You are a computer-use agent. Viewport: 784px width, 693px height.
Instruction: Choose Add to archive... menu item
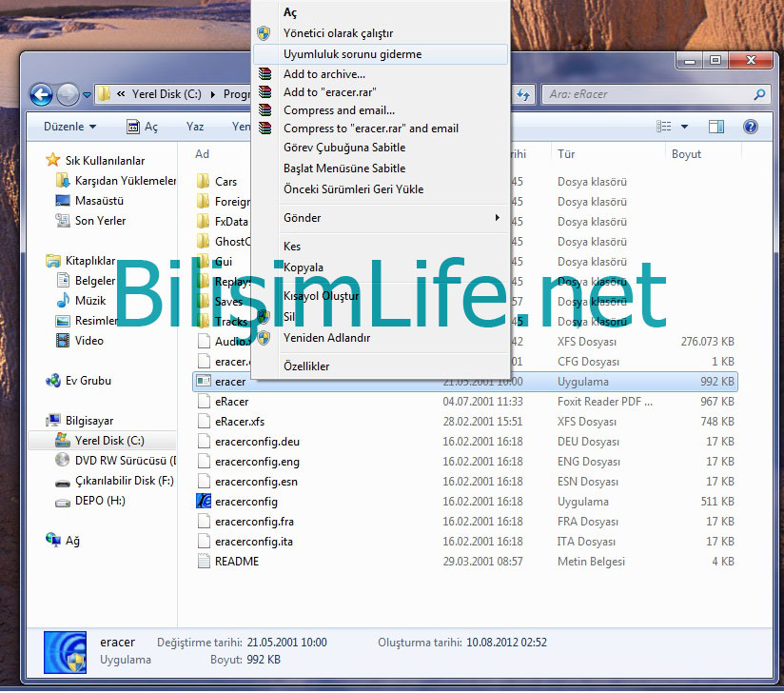tap(381, 74)
